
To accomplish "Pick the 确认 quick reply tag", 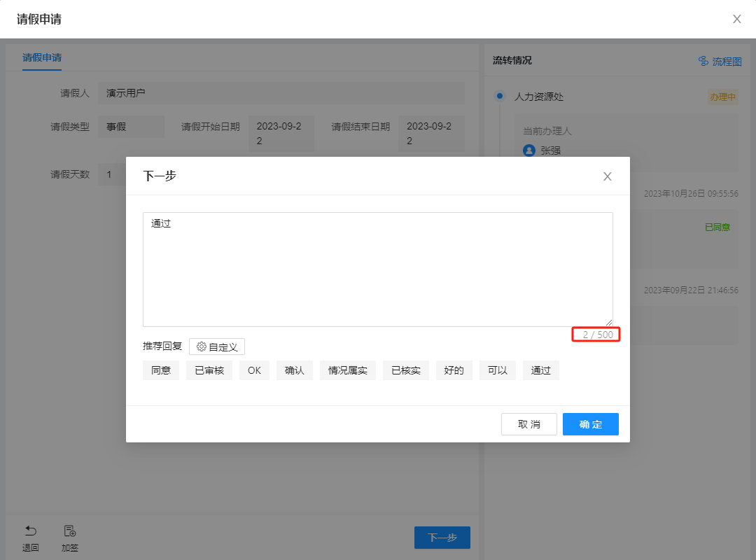I will pos(295,370).
